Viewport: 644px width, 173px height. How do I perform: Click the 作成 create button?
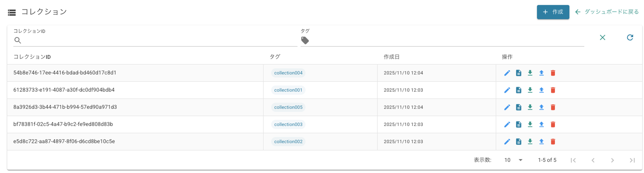point(553,12)
